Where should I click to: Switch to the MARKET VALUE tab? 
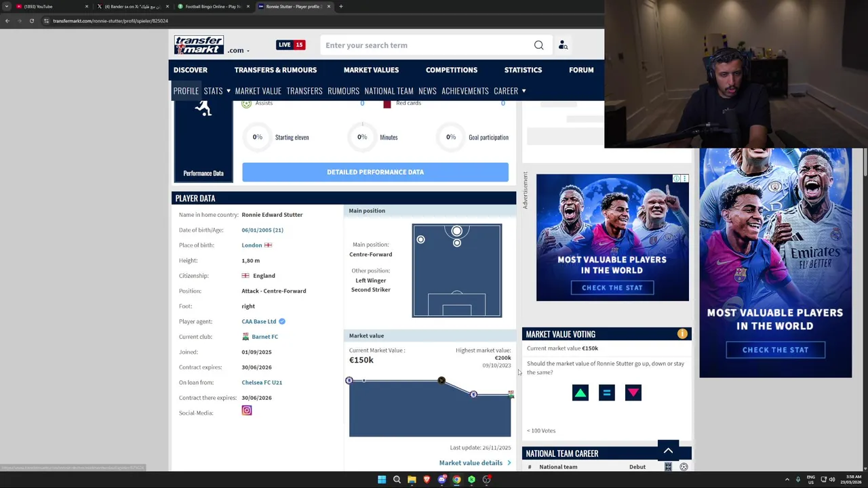[x=258, y=91]
